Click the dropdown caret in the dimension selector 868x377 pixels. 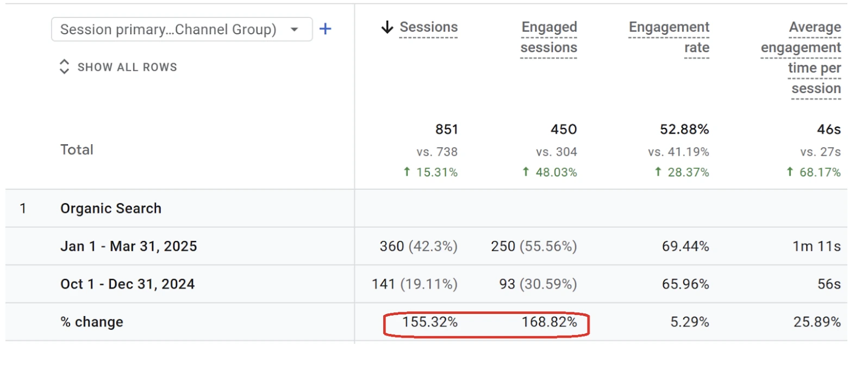pos(294,29)
